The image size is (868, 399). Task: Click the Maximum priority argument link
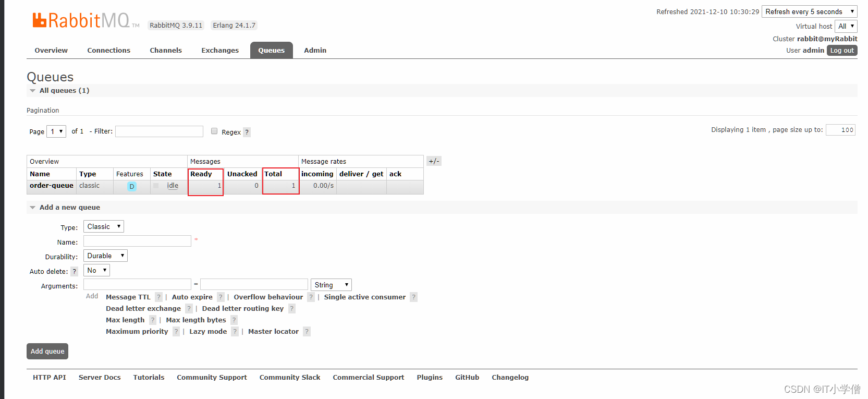point(137,332)
